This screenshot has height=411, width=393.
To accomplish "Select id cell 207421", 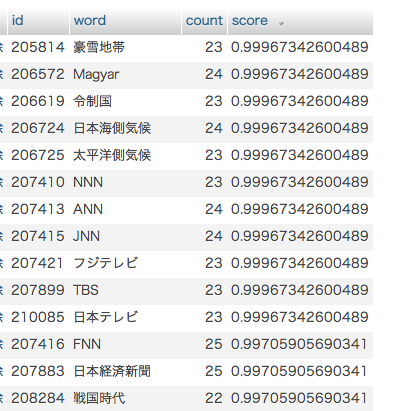I will click(37, 263).
